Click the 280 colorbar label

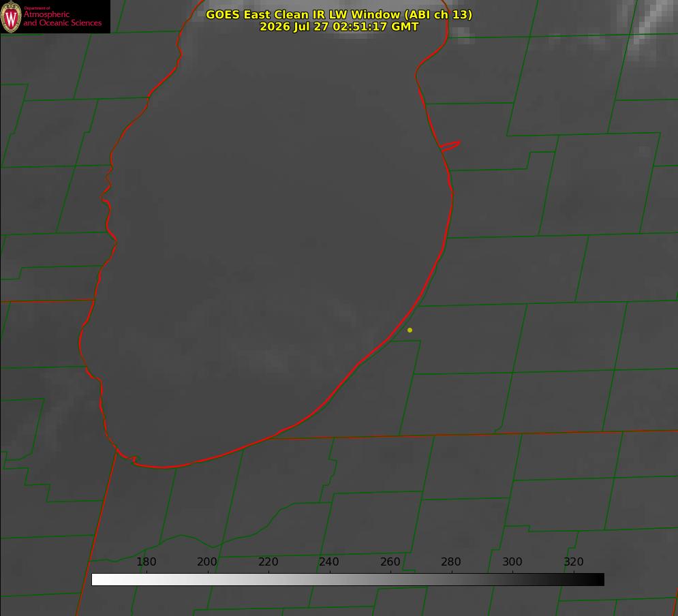(451, 561)
